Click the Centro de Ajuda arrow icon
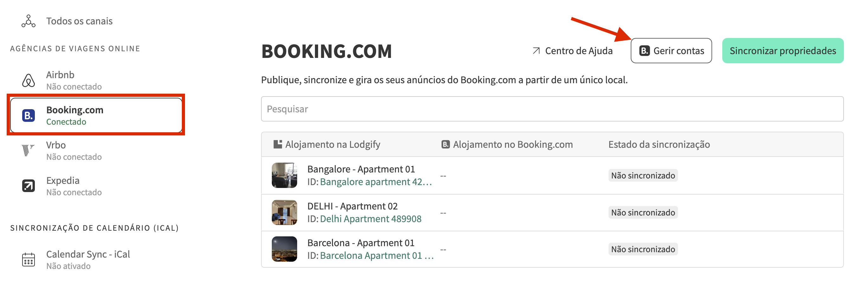 [x=536, y=51]
